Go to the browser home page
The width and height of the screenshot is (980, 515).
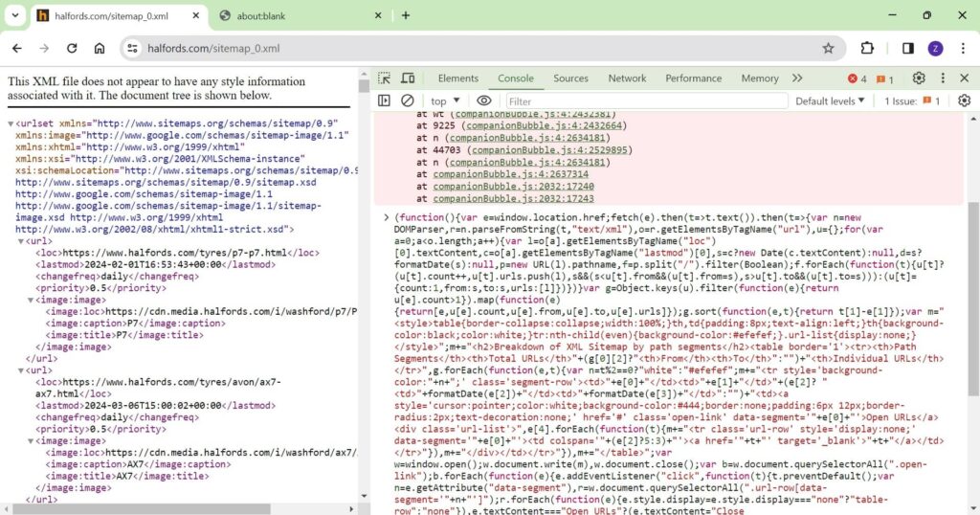pyautogui.click(x=100, y=48)
